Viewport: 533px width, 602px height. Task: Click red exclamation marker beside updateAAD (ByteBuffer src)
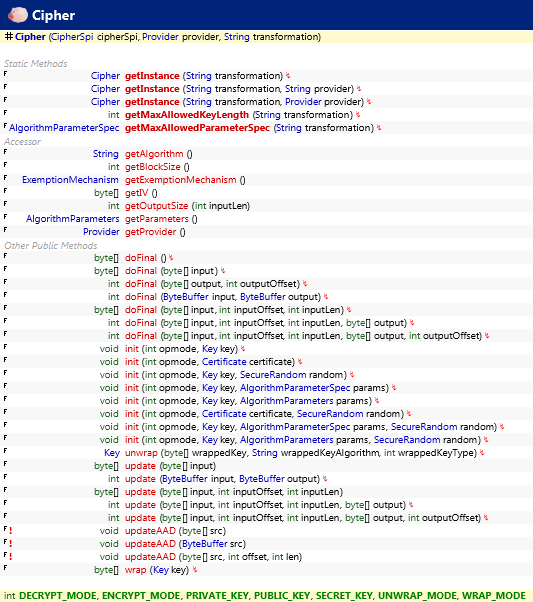pos(11,544)
